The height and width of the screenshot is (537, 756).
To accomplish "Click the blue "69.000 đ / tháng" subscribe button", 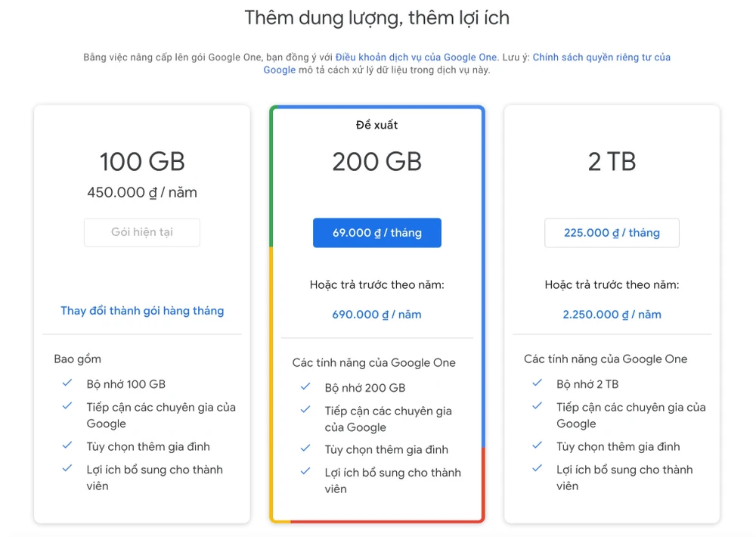I will point(376,232).
